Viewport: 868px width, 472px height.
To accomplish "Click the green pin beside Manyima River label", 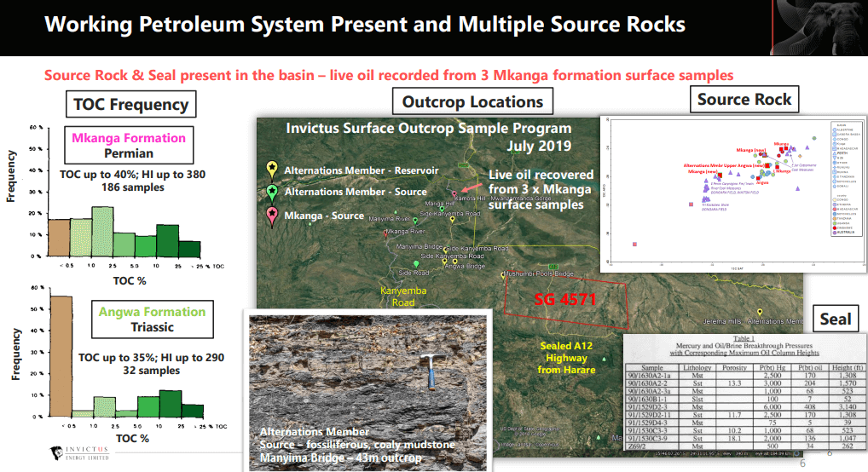I will [x=415, y=220].
